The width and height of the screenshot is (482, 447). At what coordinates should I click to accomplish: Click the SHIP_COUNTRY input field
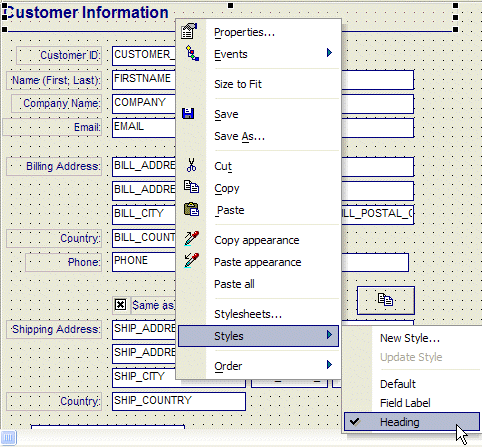179,401
